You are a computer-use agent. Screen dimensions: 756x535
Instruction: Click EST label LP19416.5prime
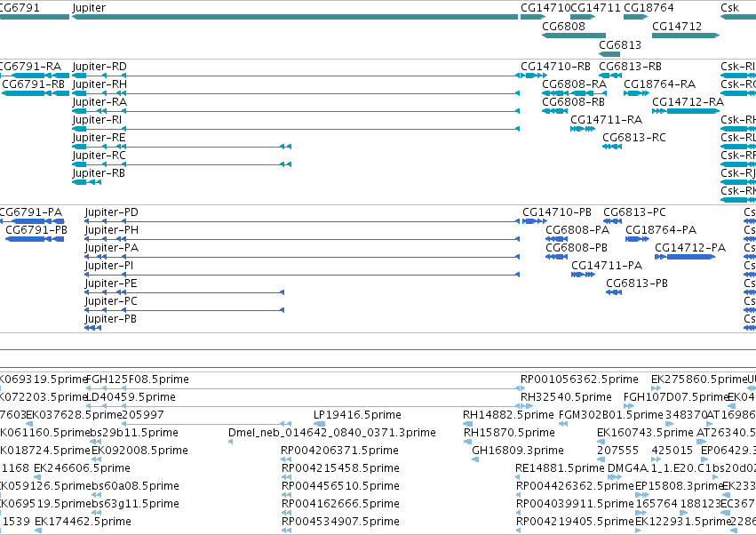pyautogui.click(x=357, y=415)
